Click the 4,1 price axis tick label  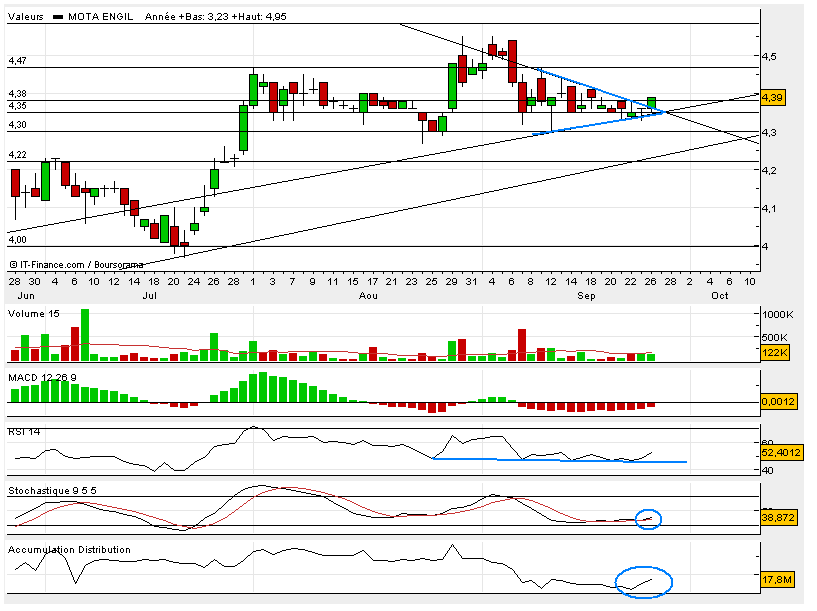(769, 209)
